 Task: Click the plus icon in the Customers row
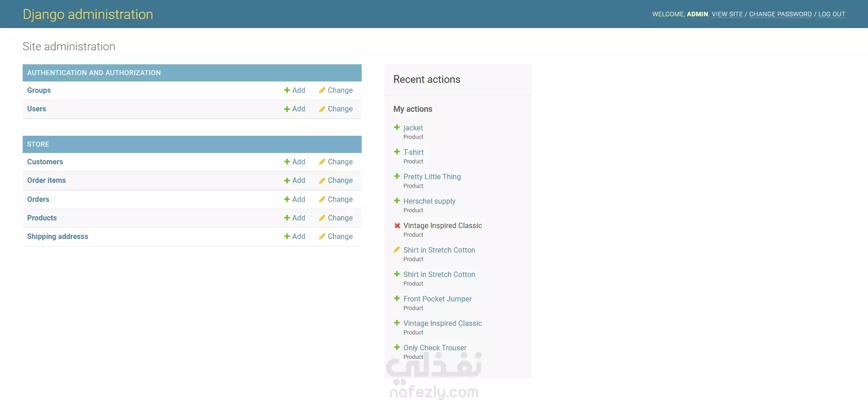[287, 162]
